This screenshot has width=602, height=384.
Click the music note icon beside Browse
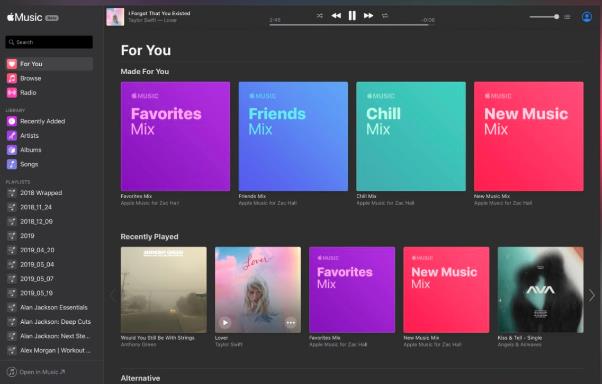tap(12, 78)
